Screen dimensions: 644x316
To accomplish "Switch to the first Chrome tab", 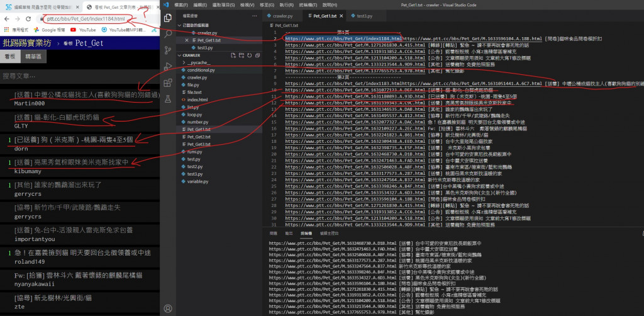I will coord(41,6).
